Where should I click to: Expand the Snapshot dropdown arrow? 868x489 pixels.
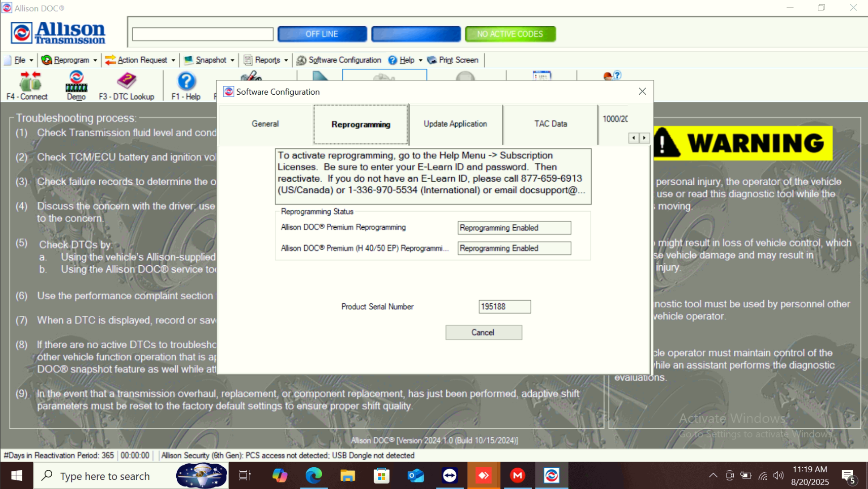click(x=232, y=60)
